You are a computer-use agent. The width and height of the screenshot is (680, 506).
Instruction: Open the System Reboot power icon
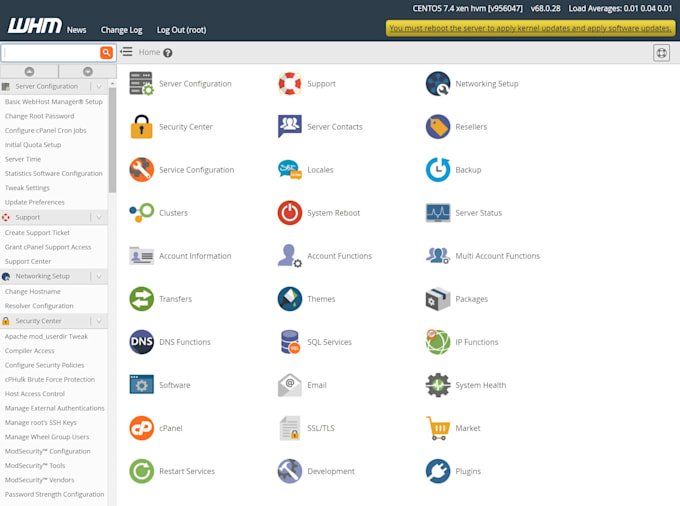pyautogui.click(x=290, y=213)
